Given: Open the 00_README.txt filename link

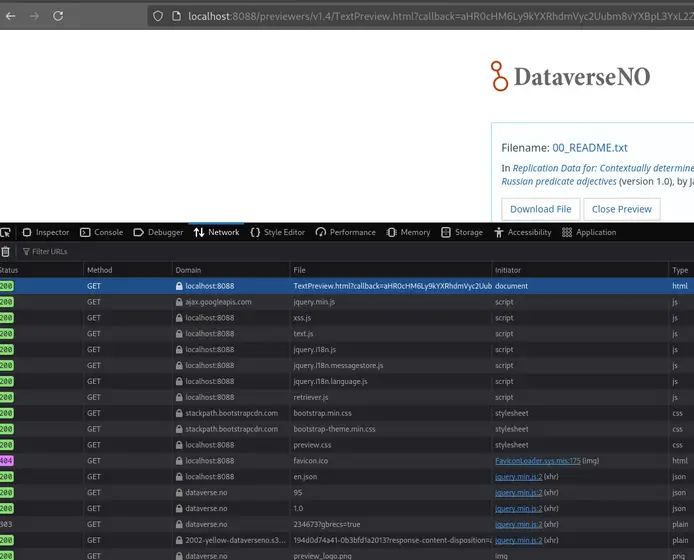Looking at the screenshot, I should (590, 148).
